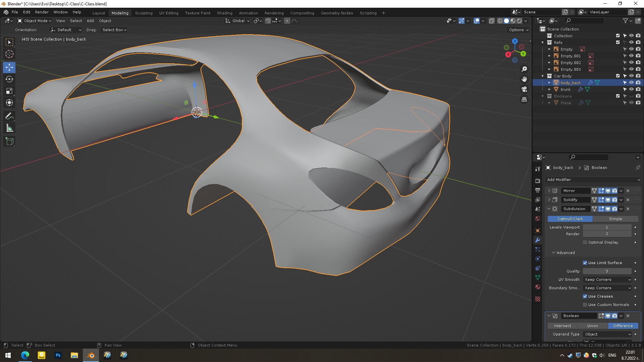Click the Quality value slider
The width and height of the screenshot is (644, 362).
(607, 271)
